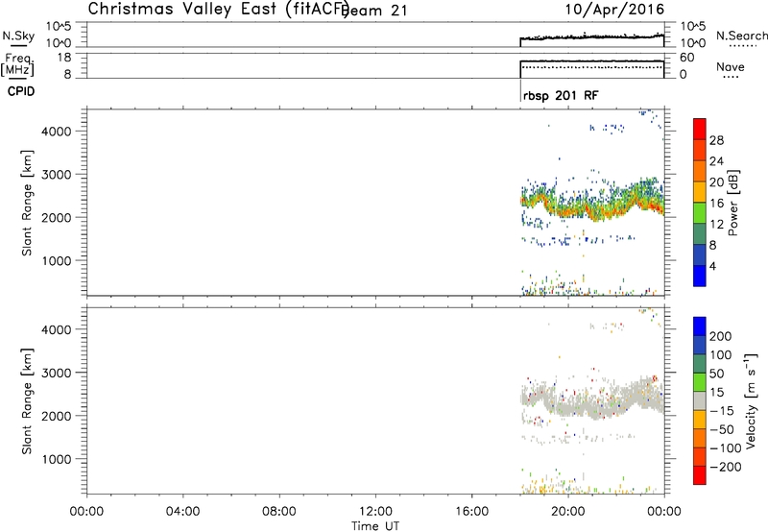This screenshot has width=768, height=532.
Task: Click the '20:00' time tick label
Action: 567,512
